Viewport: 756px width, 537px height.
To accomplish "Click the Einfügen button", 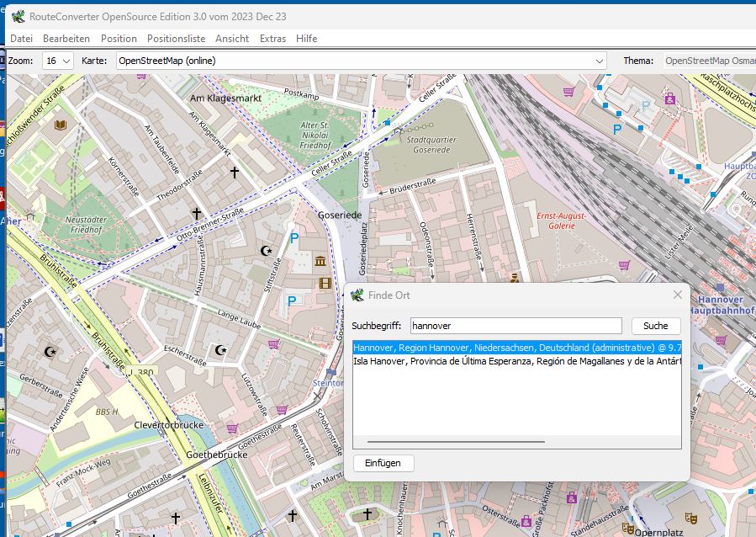I will tap(383, 464).
